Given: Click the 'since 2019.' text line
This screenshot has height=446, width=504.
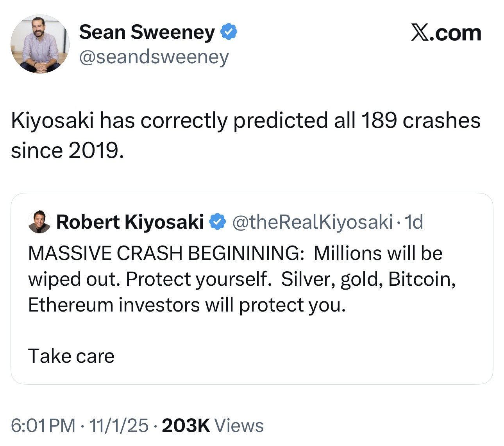Looking at the screenshot, I should [67, 150].
